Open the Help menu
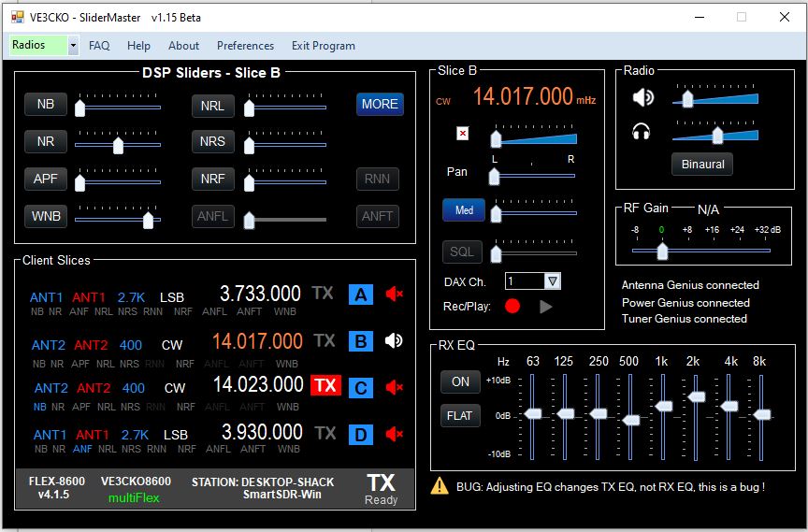The image size is (808, 532). click(138, 46)
